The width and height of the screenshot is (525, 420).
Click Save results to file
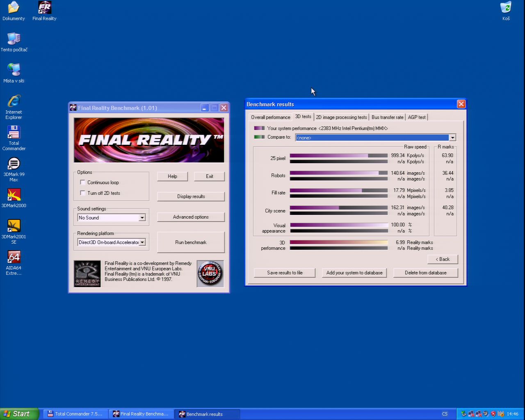pos(285,273)
